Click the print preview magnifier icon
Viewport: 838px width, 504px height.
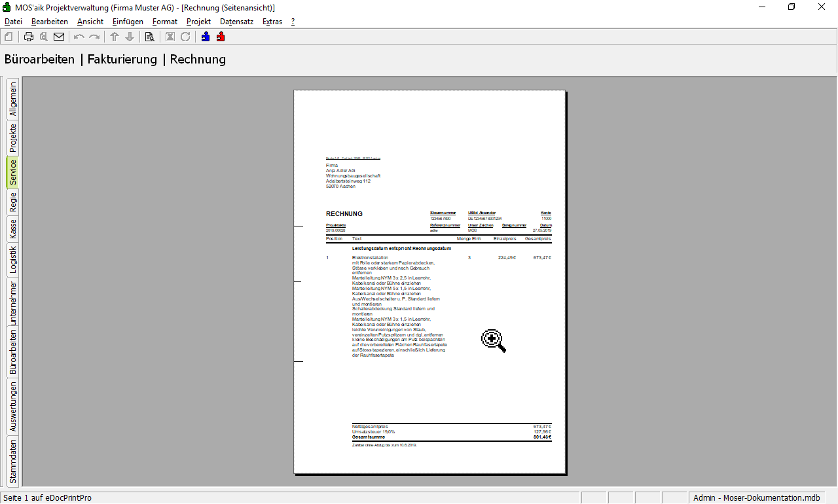pyautogui.click(x=44, y=37)
